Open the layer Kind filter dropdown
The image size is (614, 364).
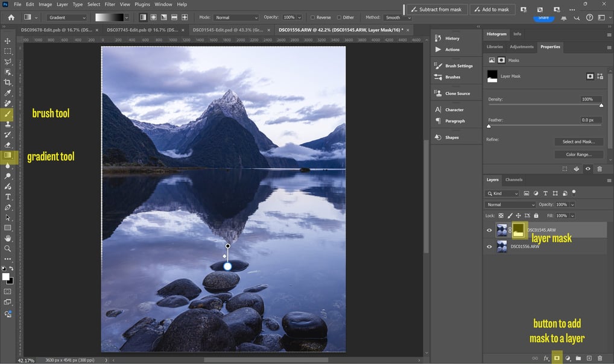[502, 193]
